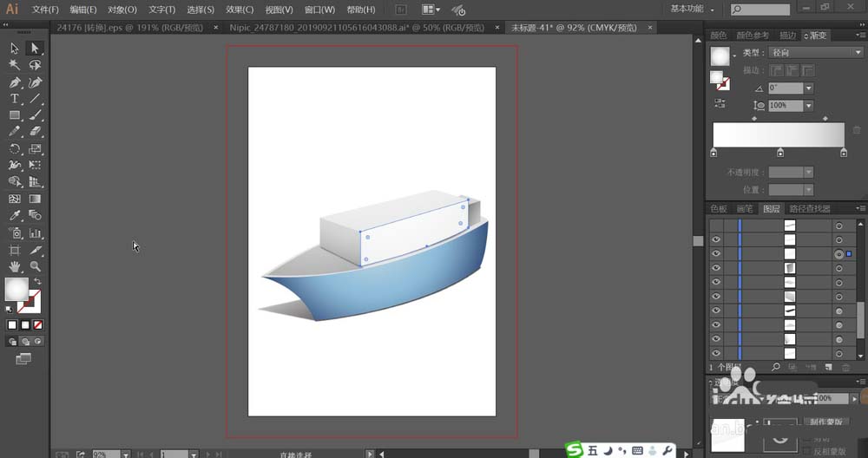Viewport: 868px width, 458px height.
Task: Click the Delete Selection trash in Layers panel
Action: pyautogui.click(x=845, y=367)
